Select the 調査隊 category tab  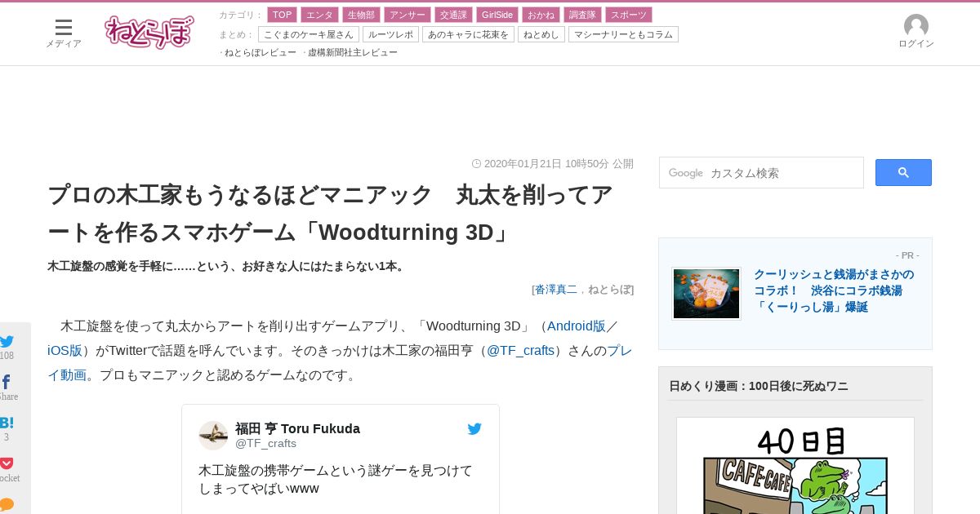coord(582,15)
